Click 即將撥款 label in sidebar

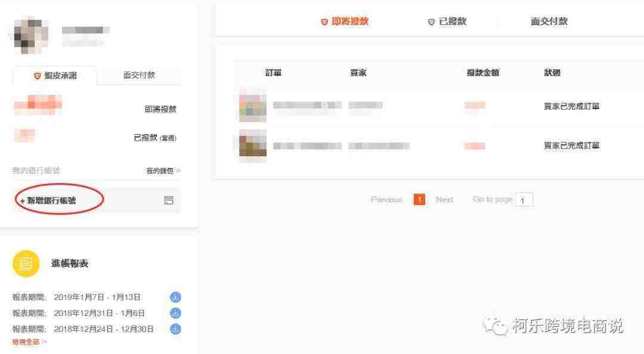pyautogui.click(x=160, y=109)
